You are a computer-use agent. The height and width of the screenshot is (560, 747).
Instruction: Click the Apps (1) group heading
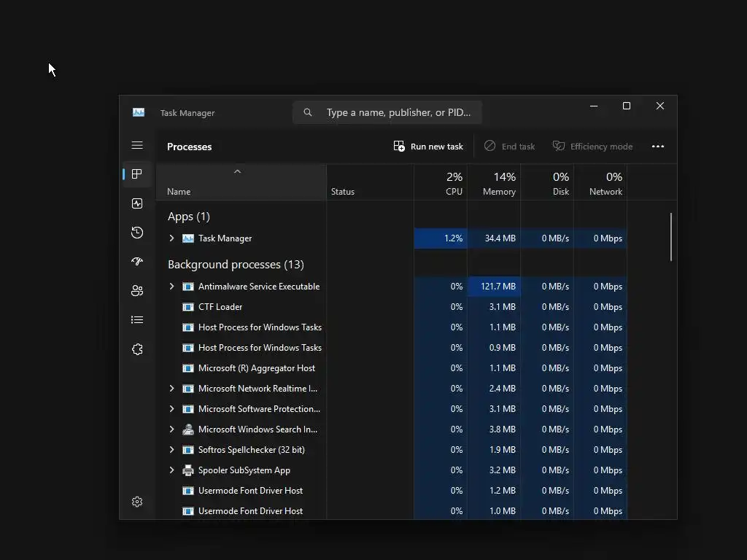tap(189, 217)
